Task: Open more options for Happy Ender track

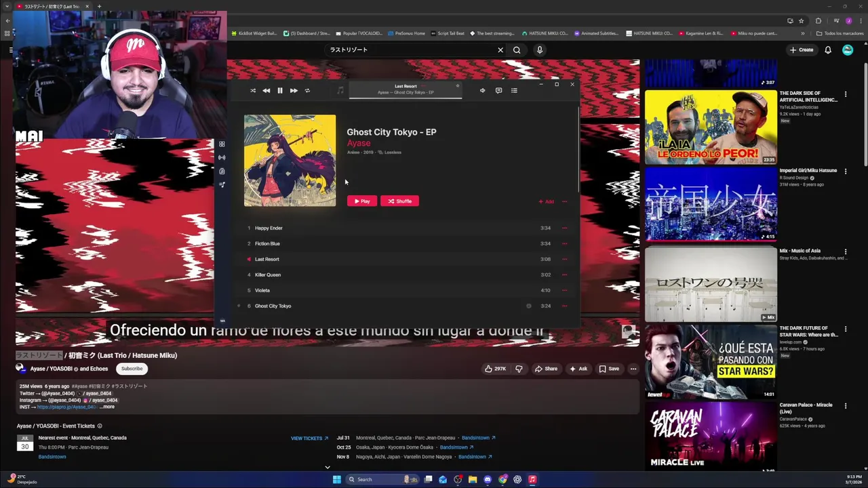Action: point(564,228)
